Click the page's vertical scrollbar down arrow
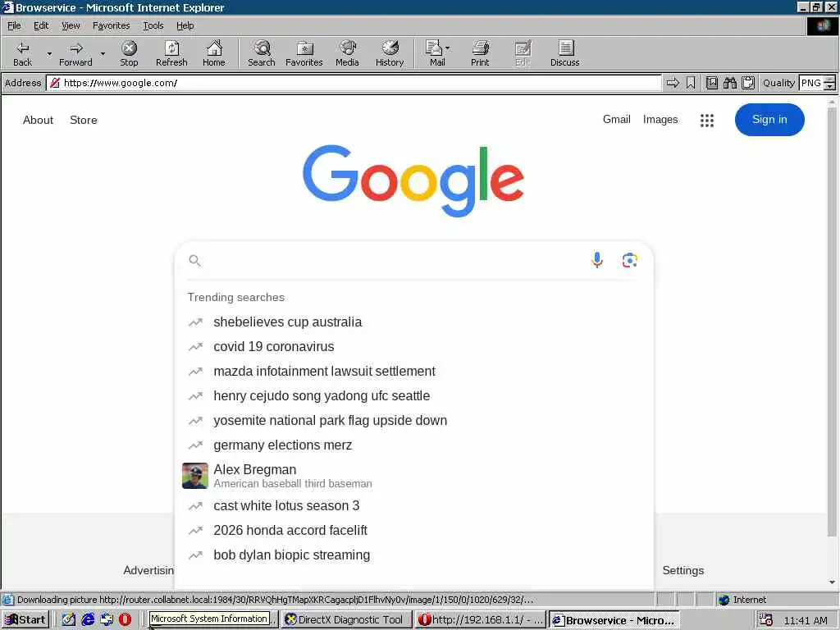Screen dimensions: 840x630 click(x=832, y=582)
